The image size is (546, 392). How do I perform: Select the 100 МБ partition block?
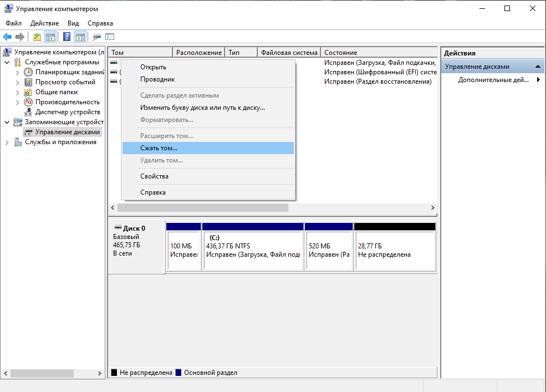tap(183, 247)
